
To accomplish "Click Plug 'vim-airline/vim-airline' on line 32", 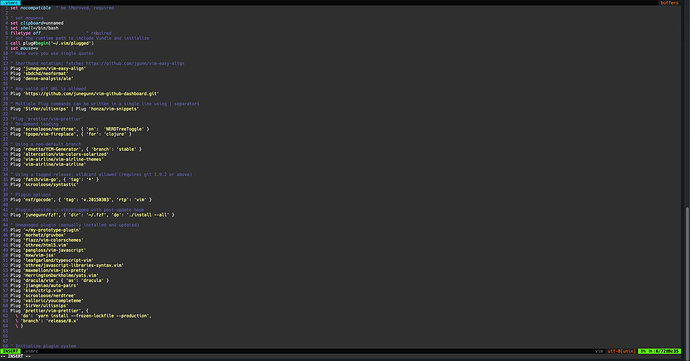I will (48, 164).
